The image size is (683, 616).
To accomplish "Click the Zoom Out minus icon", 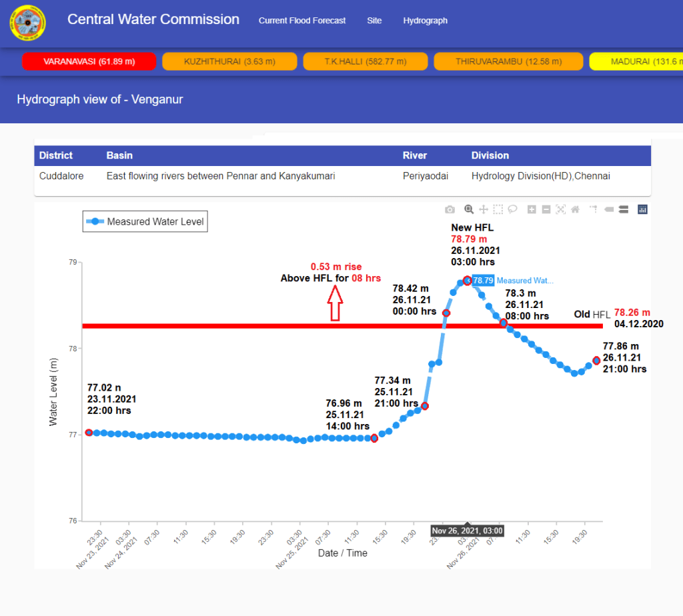I will tap(546, 209).
